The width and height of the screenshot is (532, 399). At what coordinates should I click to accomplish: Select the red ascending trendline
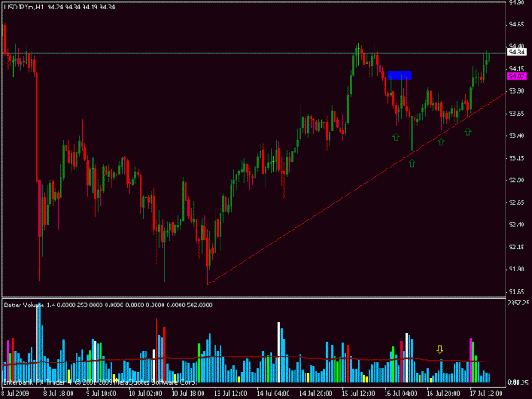[357, 188]
